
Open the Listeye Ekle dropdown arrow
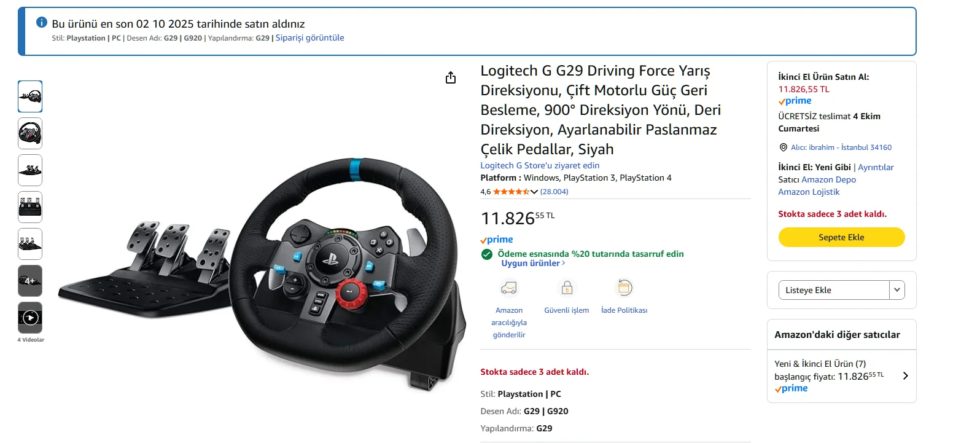897,290
